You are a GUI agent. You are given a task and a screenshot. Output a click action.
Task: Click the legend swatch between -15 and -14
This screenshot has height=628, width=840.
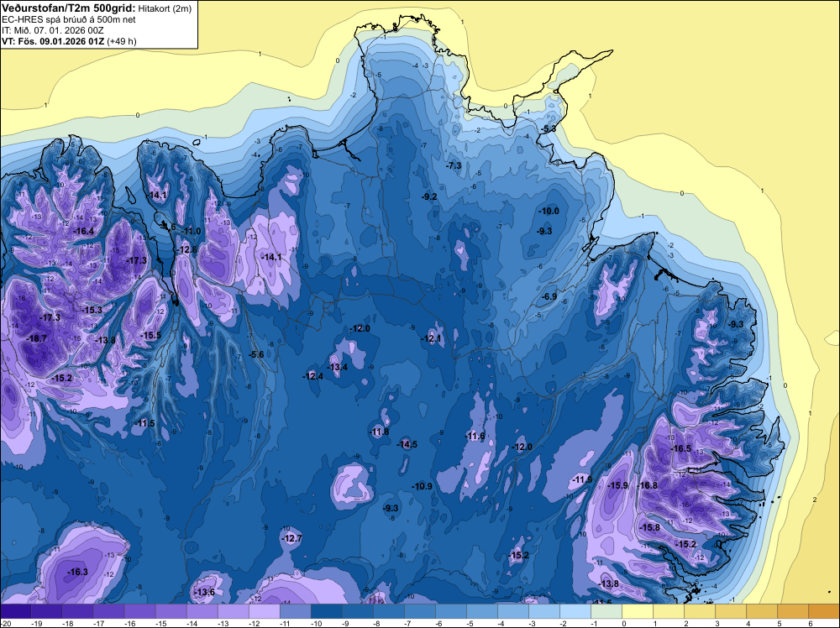(171, 611)
